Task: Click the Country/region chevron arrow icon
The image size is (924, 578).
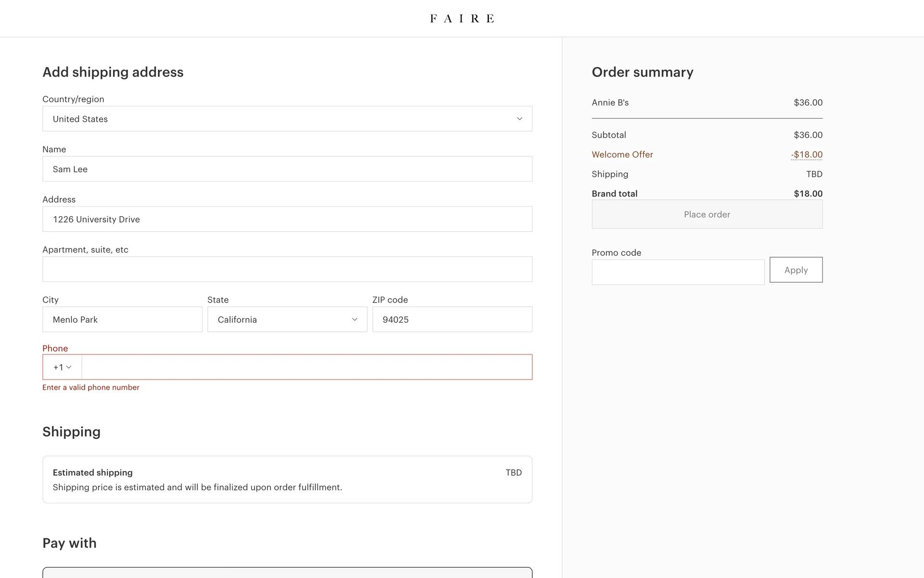Action: (519, 119)
